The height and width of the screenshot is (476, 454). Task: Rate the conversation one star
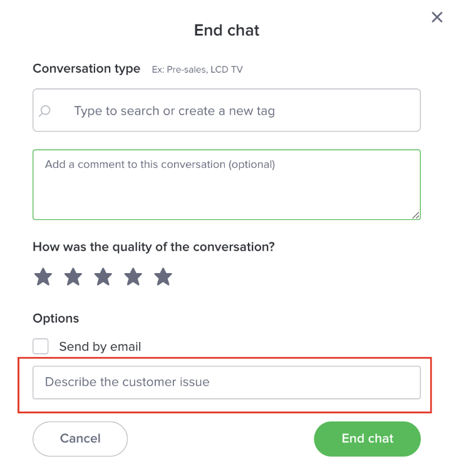(x=43, y=277)
